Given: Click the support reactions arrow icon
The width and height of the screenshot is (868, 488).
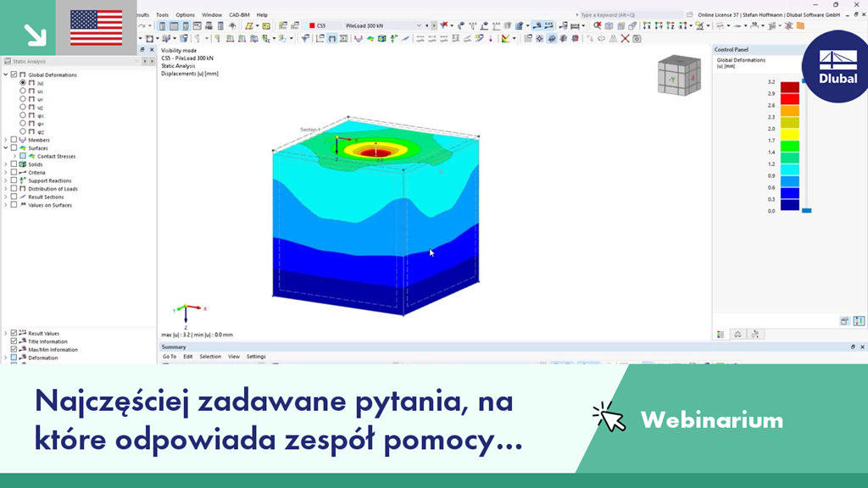Looking at the screenshot, I should click(x=393, y=38).
